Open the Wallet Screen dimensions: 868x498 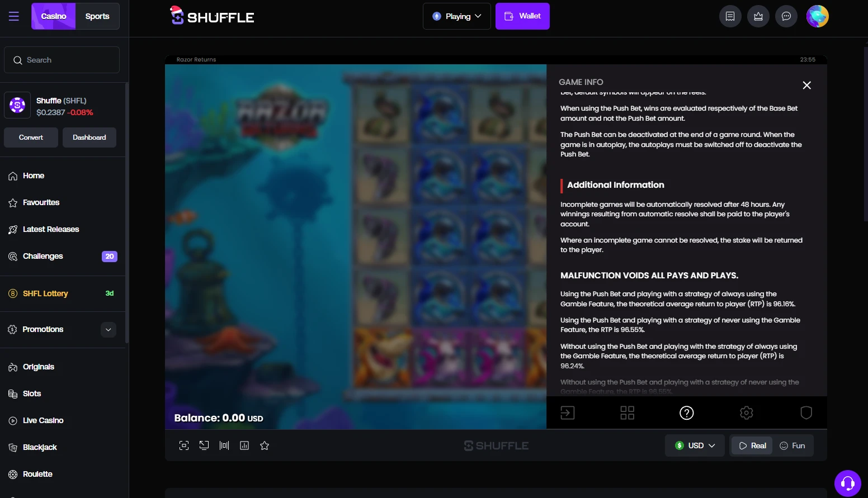click(x=522, y=16)
